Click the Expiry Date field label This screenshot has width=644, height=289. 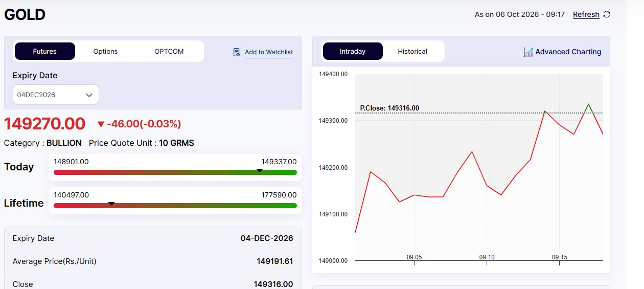35,75
